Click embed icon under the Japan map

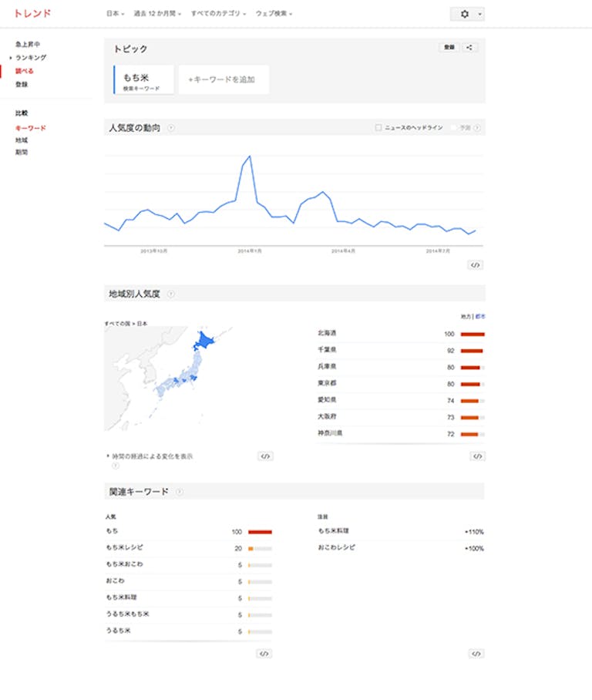pos(265,456)
